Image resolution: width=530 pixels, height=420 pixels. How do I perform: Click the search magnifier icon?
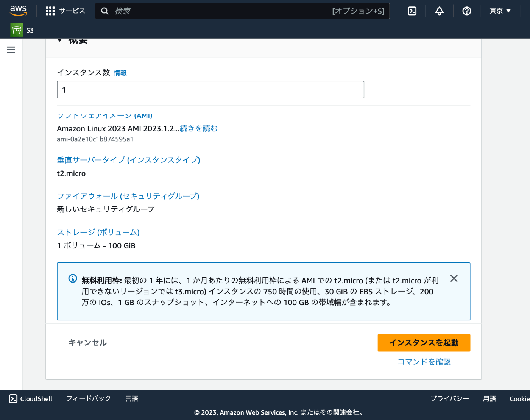pyautogui.click(x=105, y=11)
